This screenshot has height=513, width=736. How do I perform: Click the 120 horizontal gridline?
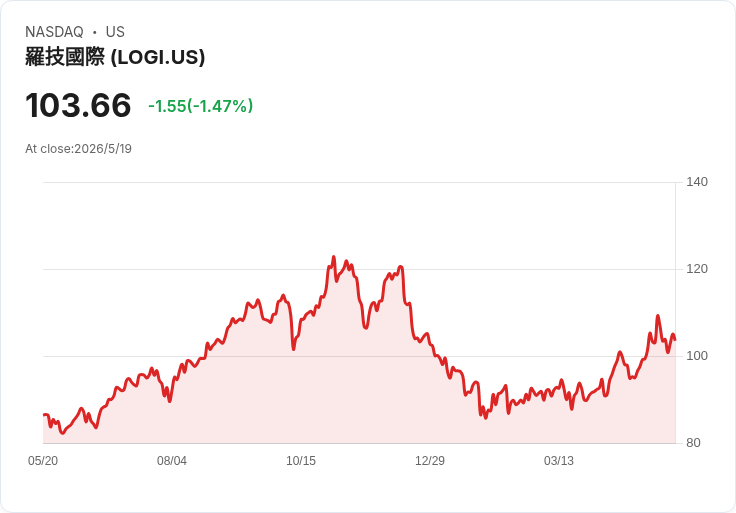pyautogui.click(x=359, y=269)
